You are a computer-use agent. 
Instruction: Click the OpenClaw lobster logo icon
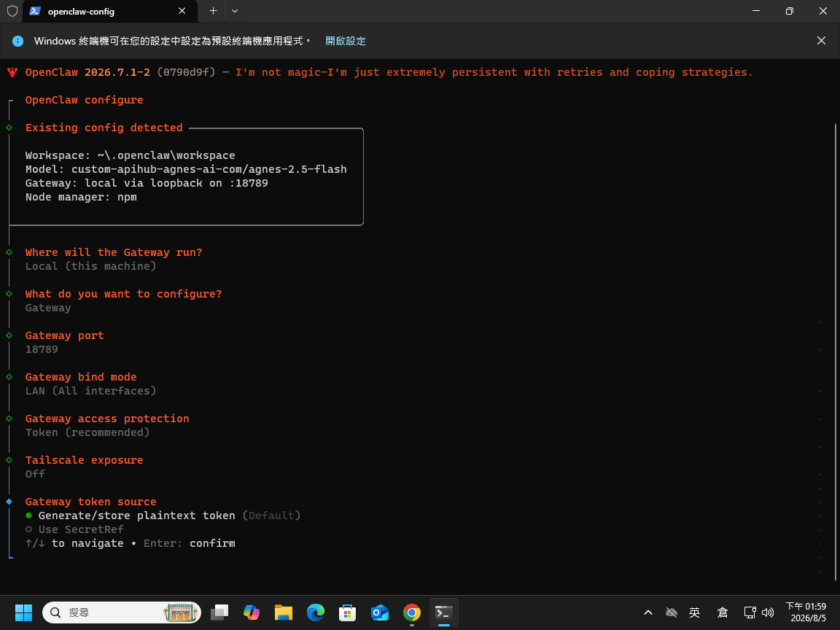12,72
